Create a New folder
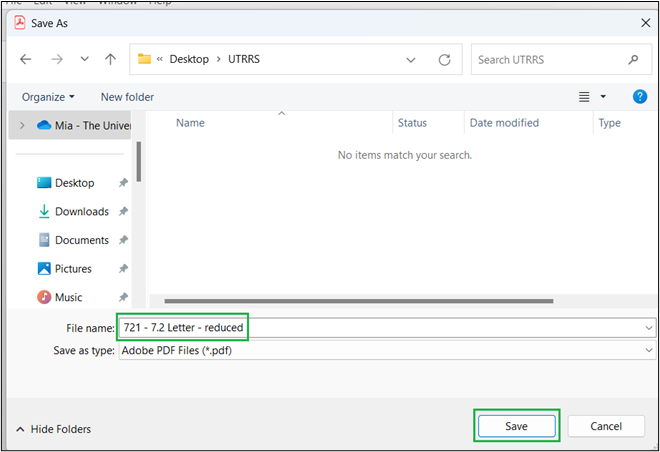Screen dimensions: 660x452 pos(127,97)
